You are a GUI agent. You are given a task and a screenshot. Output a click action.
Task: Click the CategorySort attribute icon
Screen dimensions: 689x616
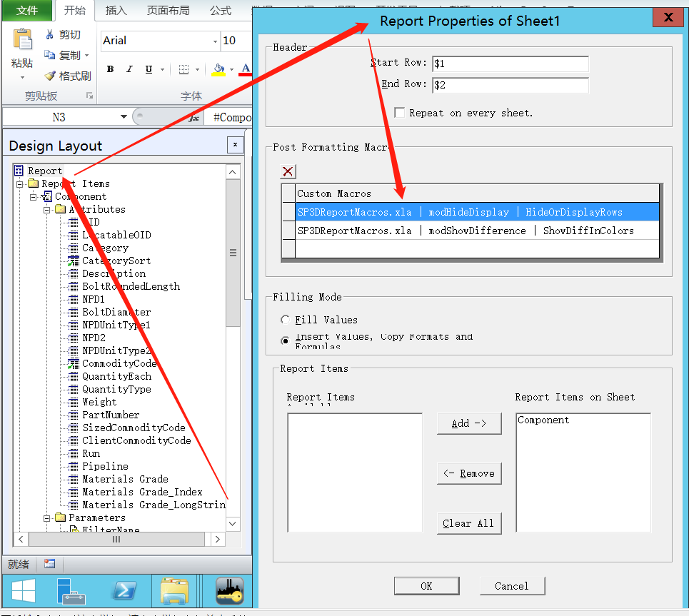point(74,261)
